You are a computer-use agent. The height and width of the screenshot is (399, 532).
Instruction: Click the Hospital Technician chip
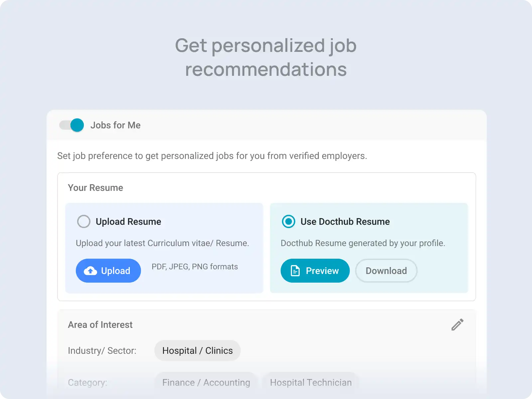point(311,382)
